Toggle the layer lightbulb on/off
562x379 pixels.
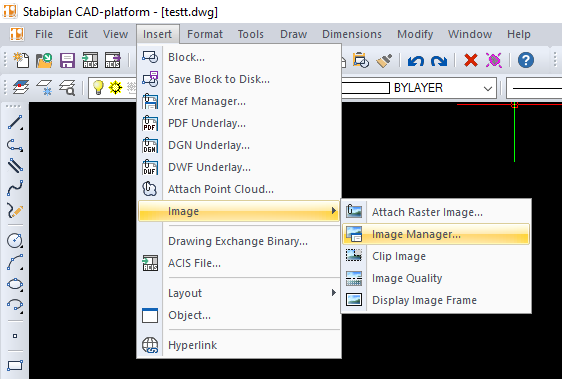click(x=98, y=87)
